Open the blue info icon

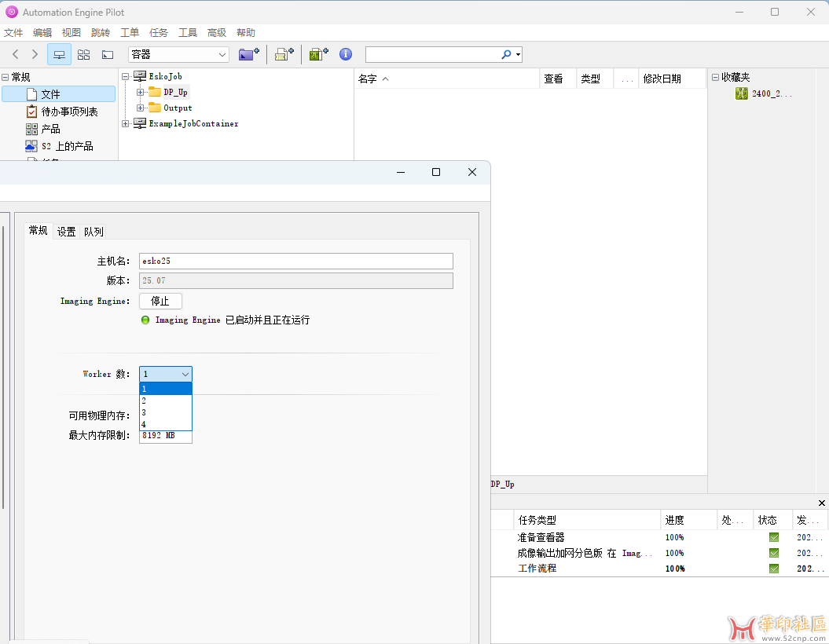click(346, 54)
